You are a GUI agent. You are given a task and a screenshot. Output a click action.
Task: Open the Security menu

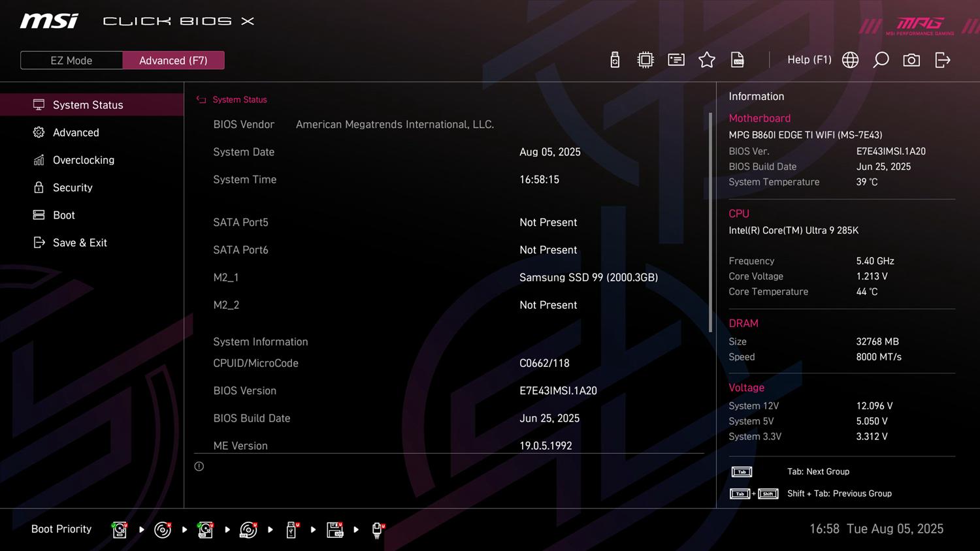[73, 187]
